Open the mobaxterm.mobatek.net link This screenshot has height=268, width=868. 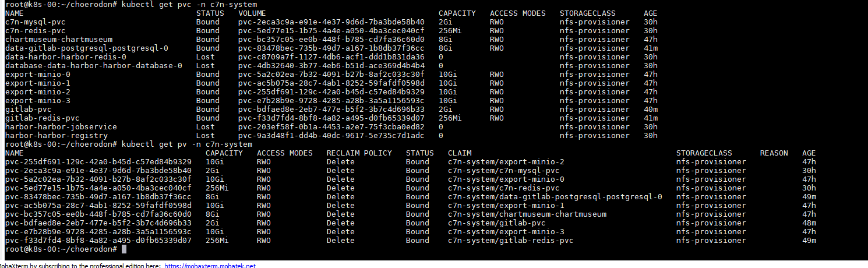[210, 266]
